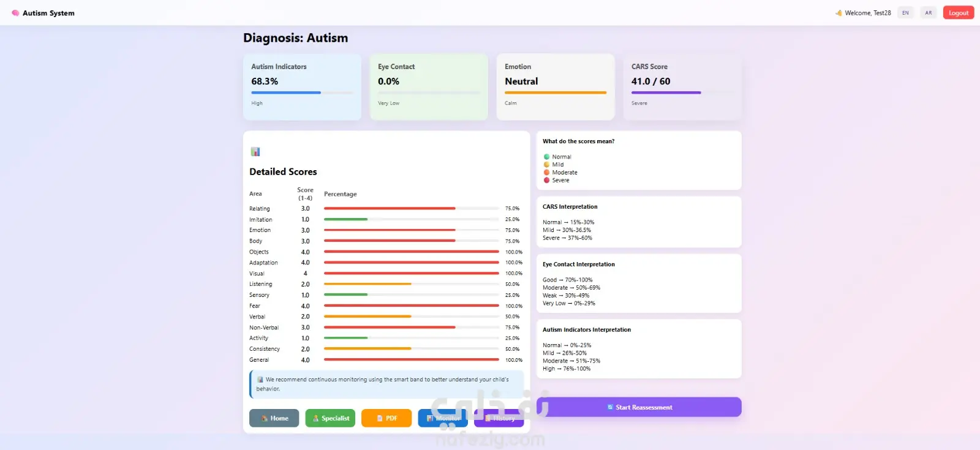Click the red Severe legend dot
Screen dimensions: 980x450
point(547,180)
